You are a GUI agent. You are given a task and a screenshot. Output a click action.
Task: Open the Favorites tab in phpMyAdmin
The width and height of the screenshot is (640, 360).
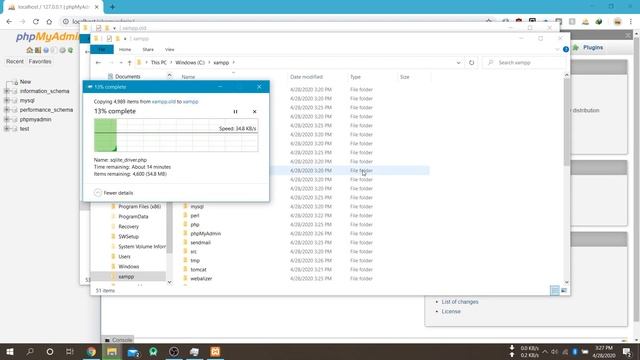40,61
